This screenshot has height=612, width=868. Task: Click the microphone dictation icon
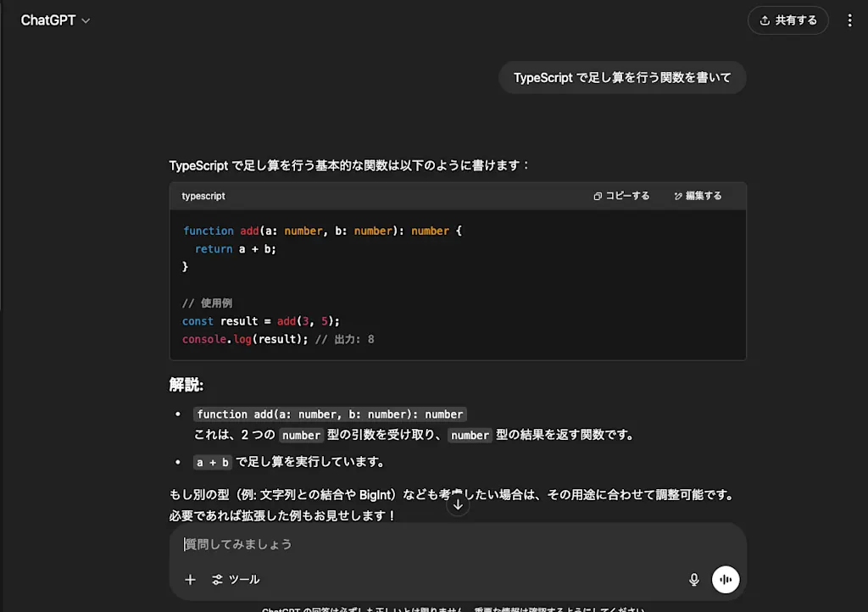pyautogui.click(x=693, y=579)
